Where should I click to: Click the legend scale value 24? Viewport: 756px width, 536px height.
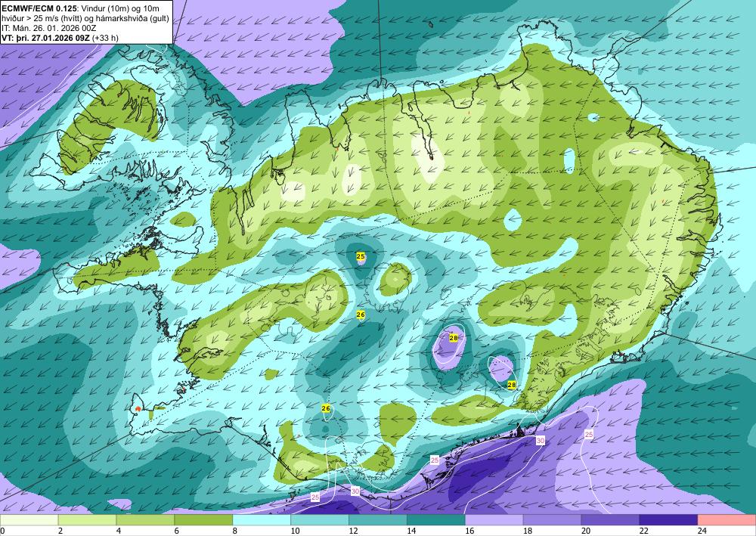click(702, 531)
